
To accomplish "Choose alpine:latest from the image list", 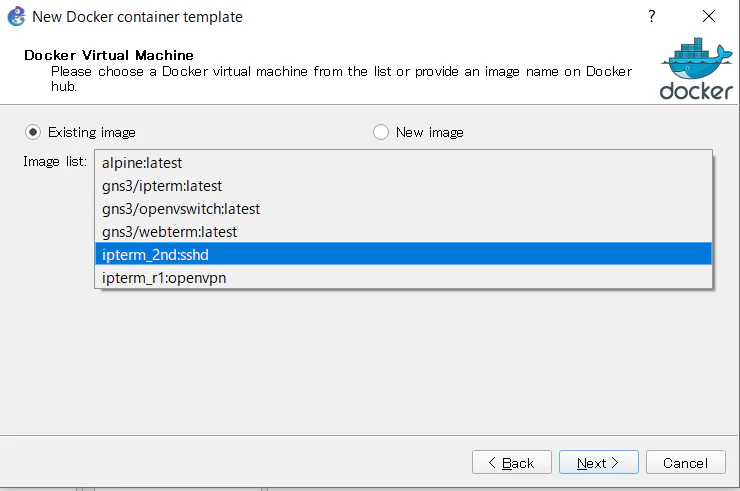I will pos(404,163).
